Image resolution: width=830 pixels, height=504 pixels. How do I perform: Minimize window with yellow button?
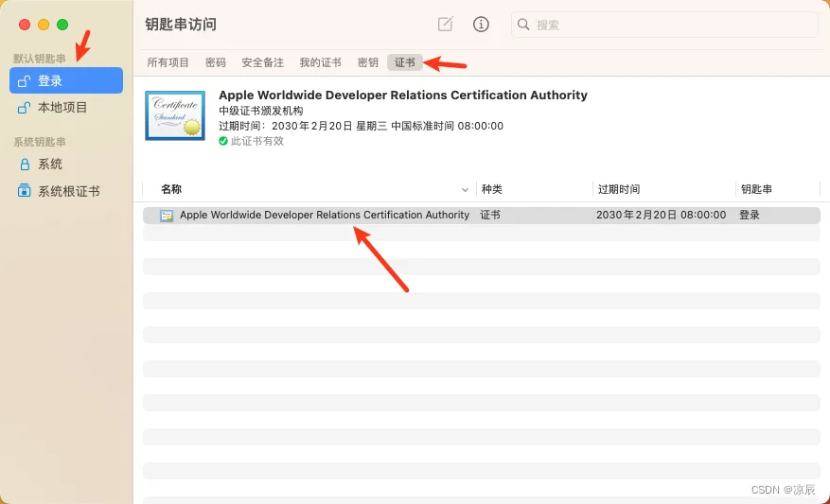[x=44, y=25]
